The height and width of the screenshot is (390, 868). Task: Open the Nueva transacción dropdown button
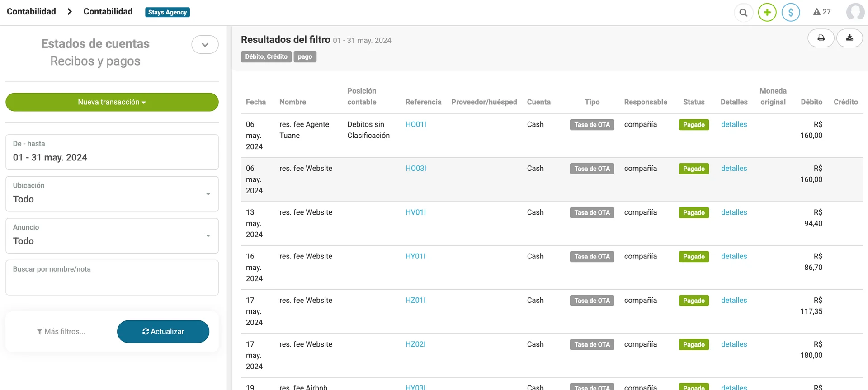point(112,102)
